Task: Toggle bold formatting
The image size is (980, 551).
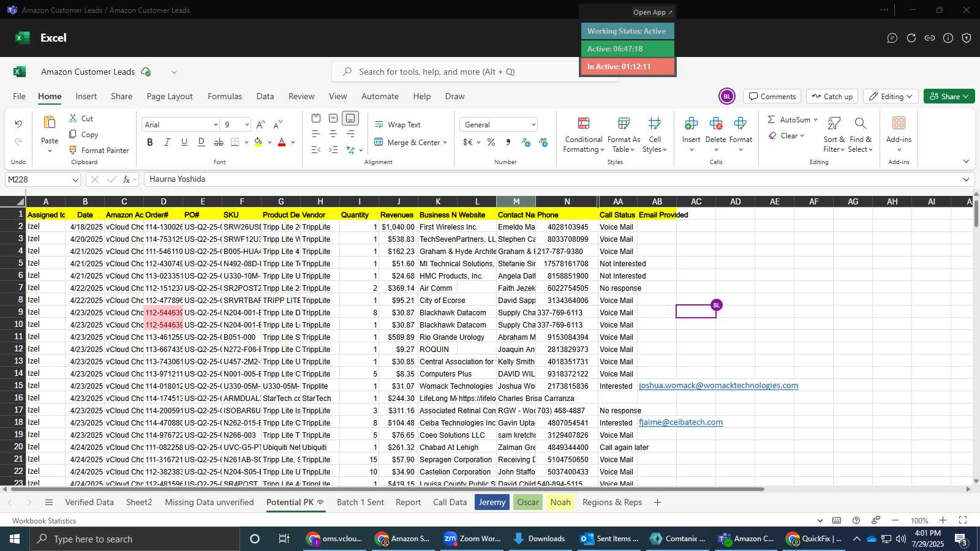Action: click(150, 142)
